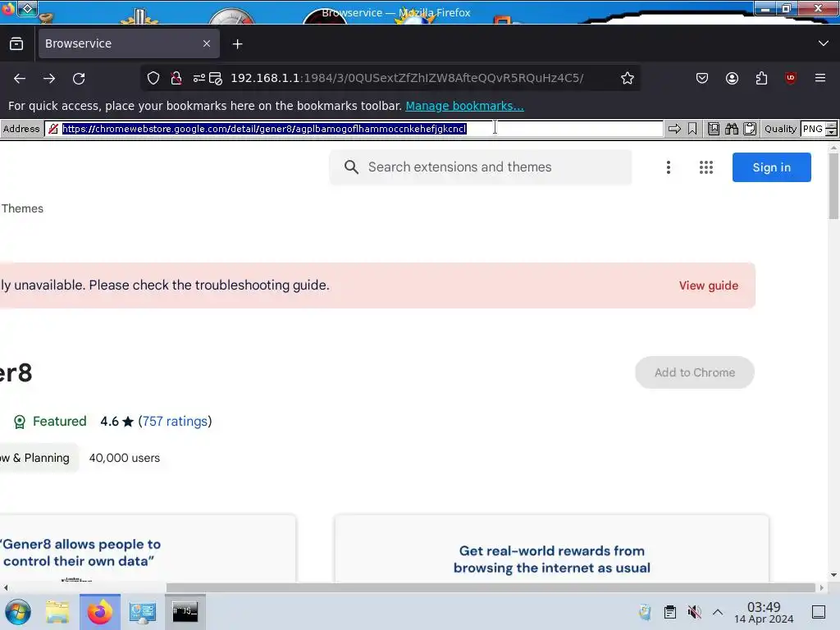Click Search extensions and themes box
The height and width of the screenshot is (630, 840).
tap(481, 167)
